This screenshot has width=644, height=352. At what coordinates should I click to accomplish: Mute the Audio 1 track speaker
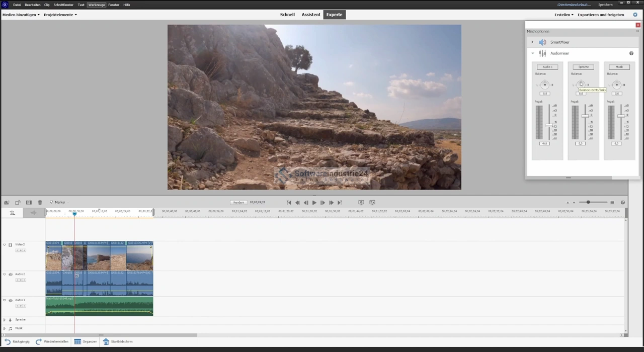(11, 300)
